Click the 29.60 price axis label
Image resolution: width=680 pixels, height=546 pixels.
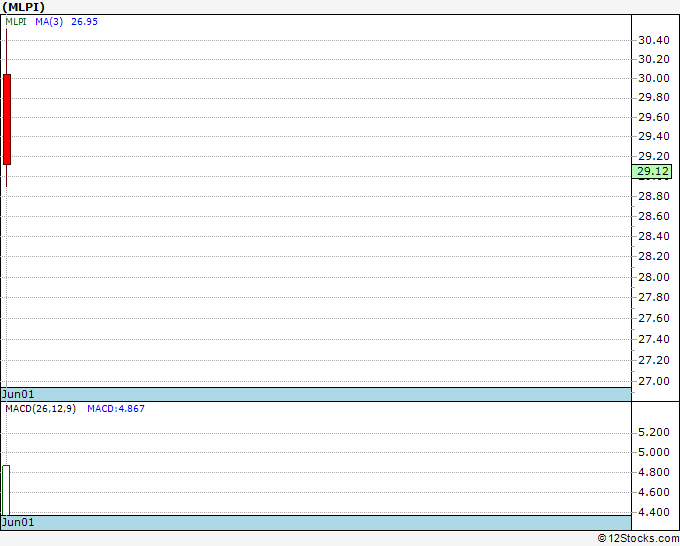click(654, 117)
